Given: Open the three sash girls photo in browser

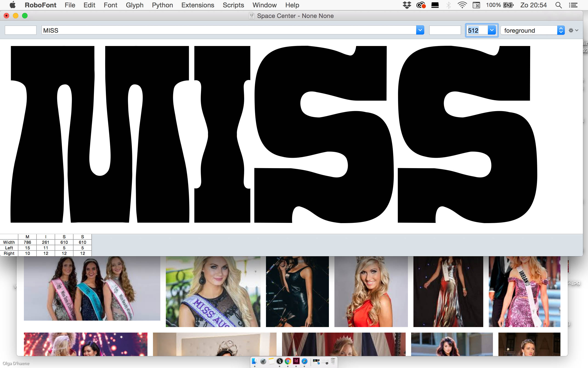Looking at the screenshot, I should pyautogui.click(x=92, y=288).
